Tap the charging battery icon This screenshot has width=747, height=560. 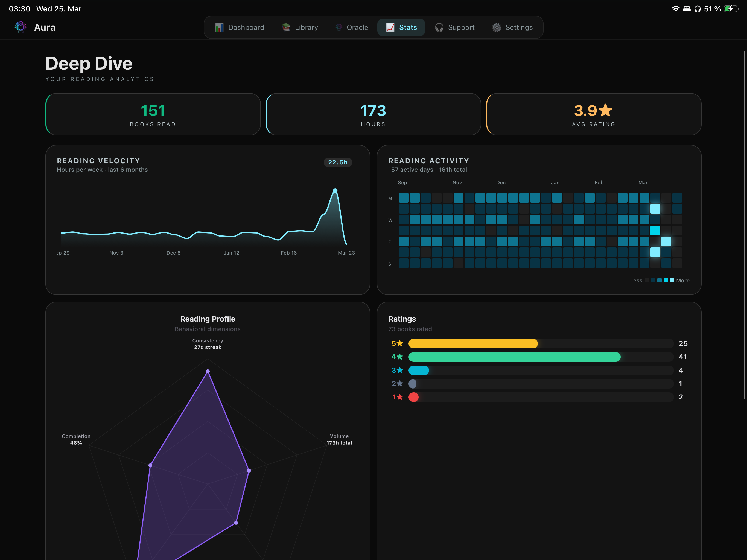pyautogui.click(x=731, y=9)
